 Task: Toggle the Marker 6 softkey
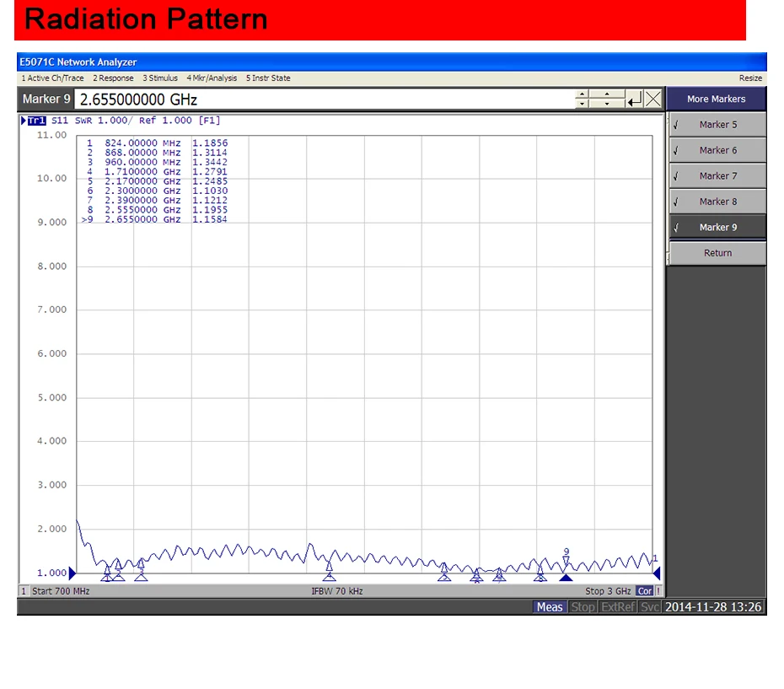[717, 150]
